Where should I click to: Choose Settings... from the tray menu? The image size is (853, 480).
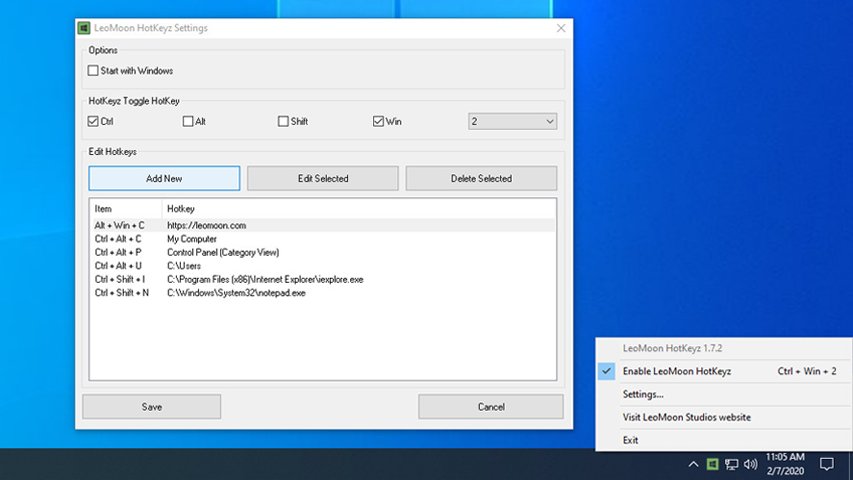tap(643, 394)
